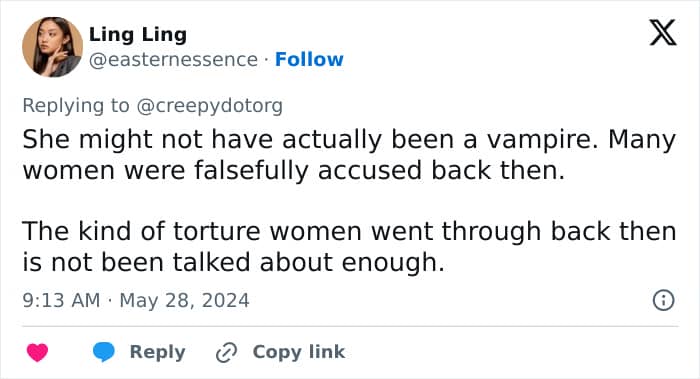
Task: Click the Copy link text label
Action: (299, 352)
